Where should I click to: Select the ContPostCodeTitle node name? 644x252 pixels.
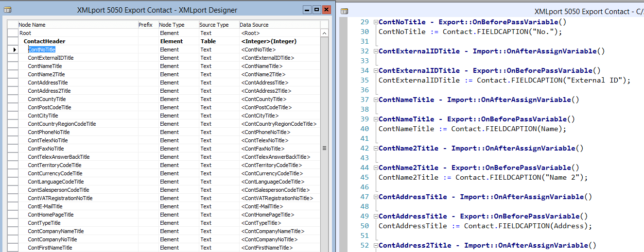point(49,107)
